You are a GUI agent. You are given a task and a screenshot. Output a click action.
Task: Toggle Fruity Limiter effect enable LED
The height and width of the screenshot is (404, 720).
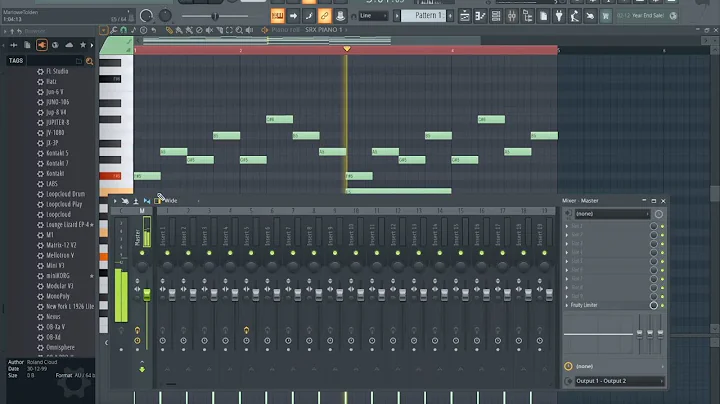click(663, 305)
